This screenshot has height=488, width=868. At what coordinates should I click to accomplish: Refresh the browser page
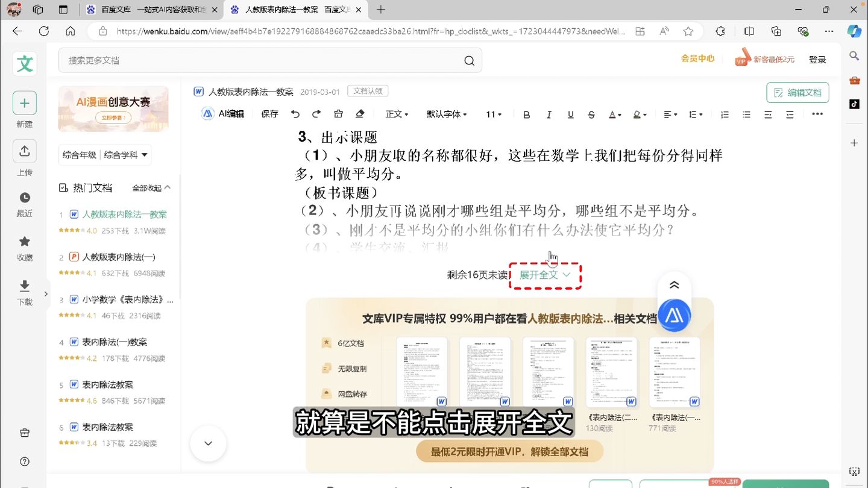point(43,31)
